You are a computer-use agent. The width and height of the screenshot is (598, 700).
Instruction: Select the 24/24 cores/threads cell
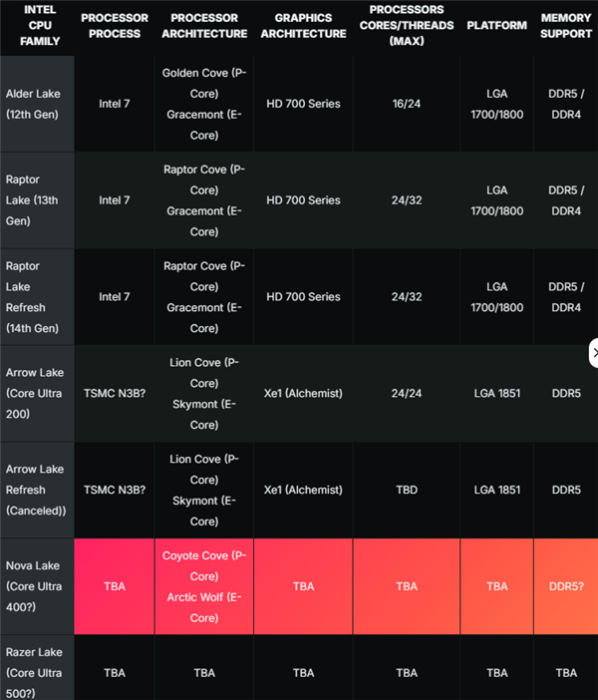coord(406,393)
